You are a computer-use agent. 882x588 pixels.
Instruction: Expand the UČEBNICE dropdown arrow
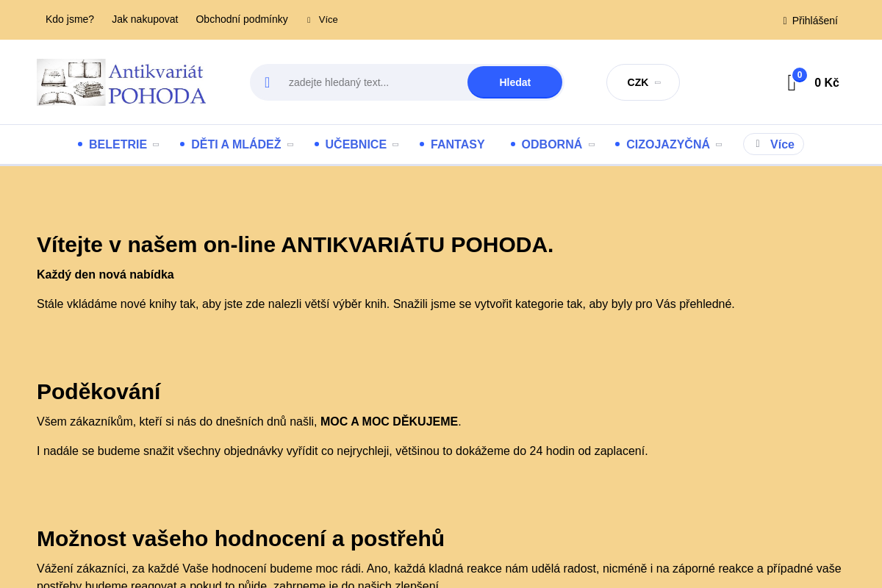[396, 144]
